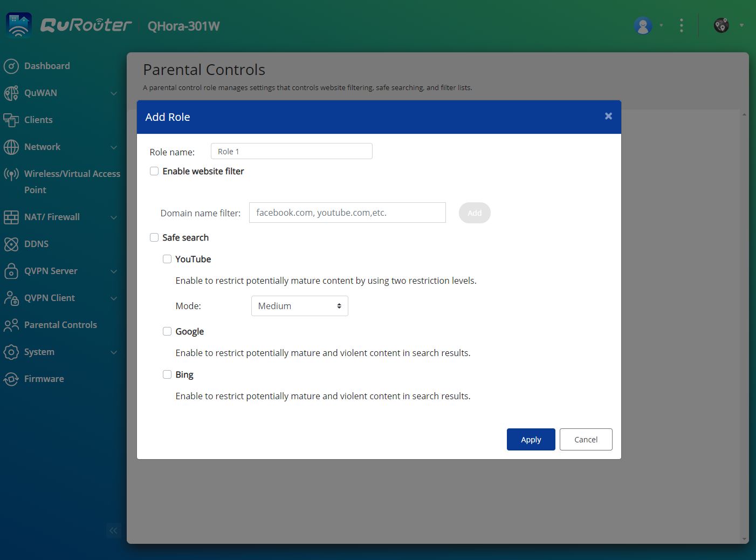Click the Apply button
This screenshot has height=560, width=756.
coord(531,439)
